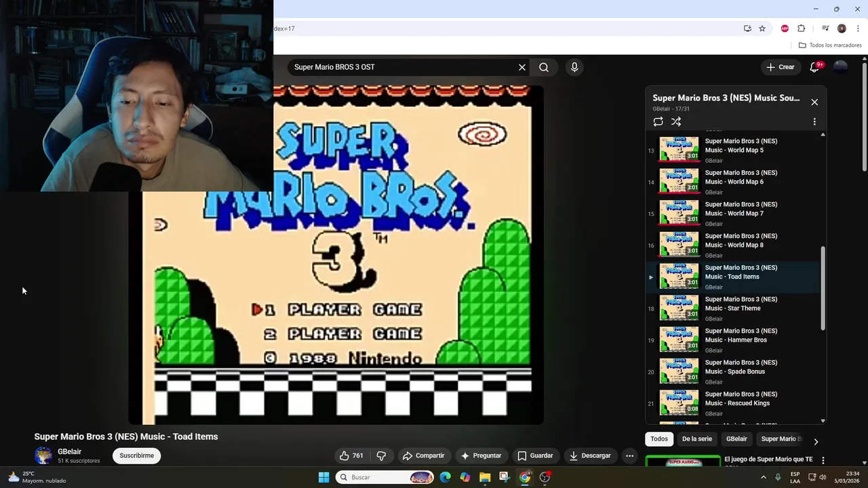This screenshot has height=488, width=868.
Task: Play Rescued Kings playlist item
Action: pyautogui.click(x=732, y=403)
